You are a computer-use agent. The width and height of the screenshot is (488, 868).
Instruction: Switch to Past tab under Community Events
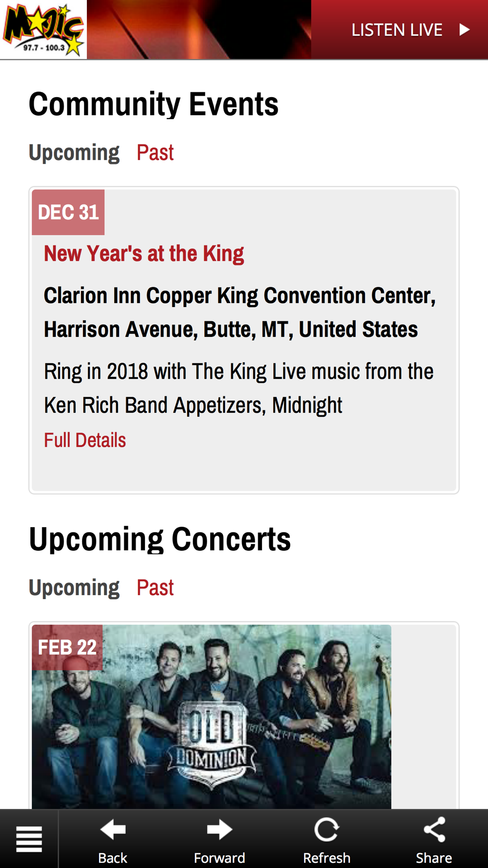155,152
